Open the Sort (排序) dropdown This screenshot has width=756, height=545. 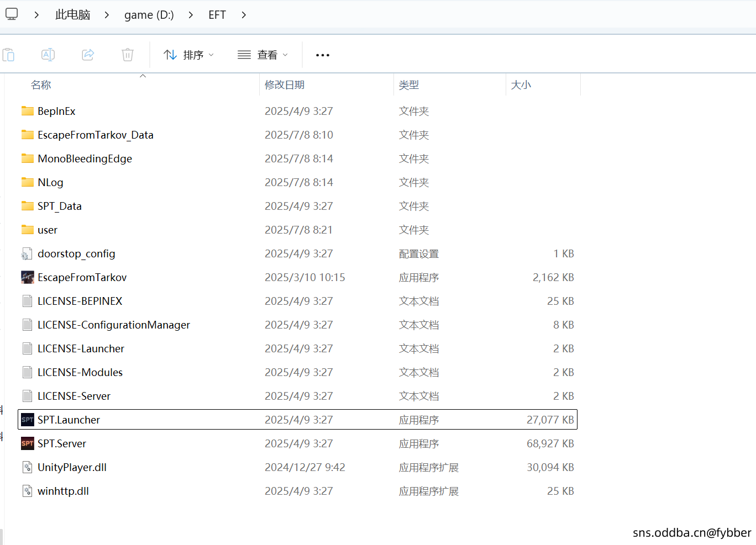coord(188,55)
